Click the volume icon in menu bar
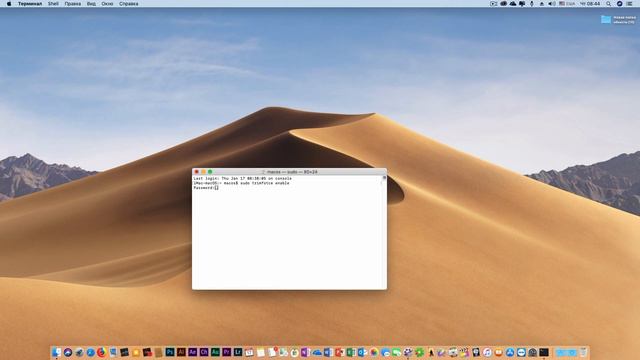 pos(551,4)
